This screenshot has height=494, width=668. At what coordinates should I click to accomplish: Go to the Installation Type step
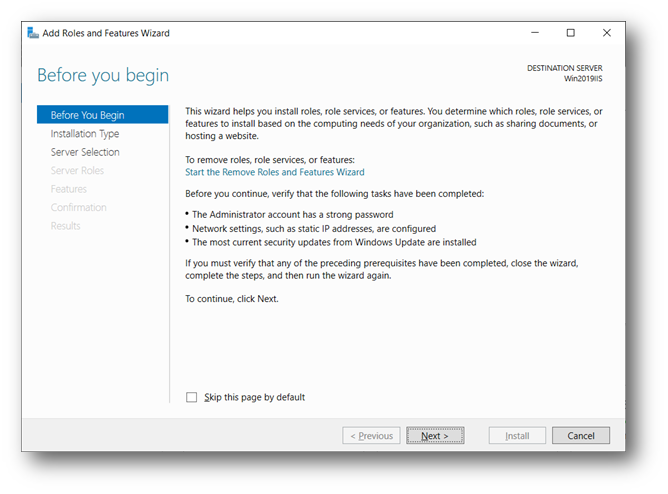[x=85, y=134]
